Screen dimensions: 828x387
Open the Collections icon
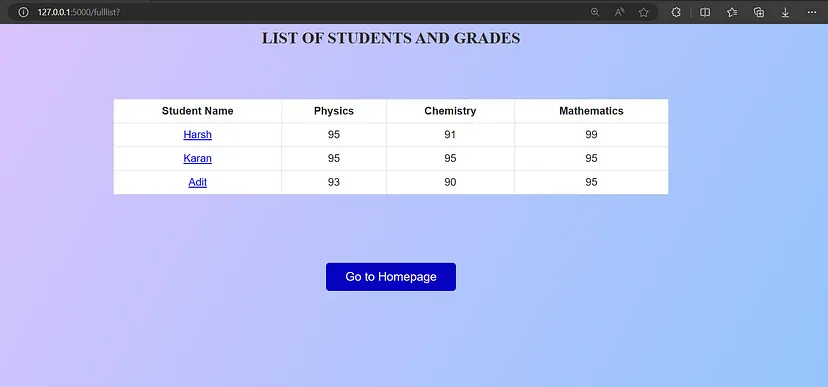tap(759, 12)
